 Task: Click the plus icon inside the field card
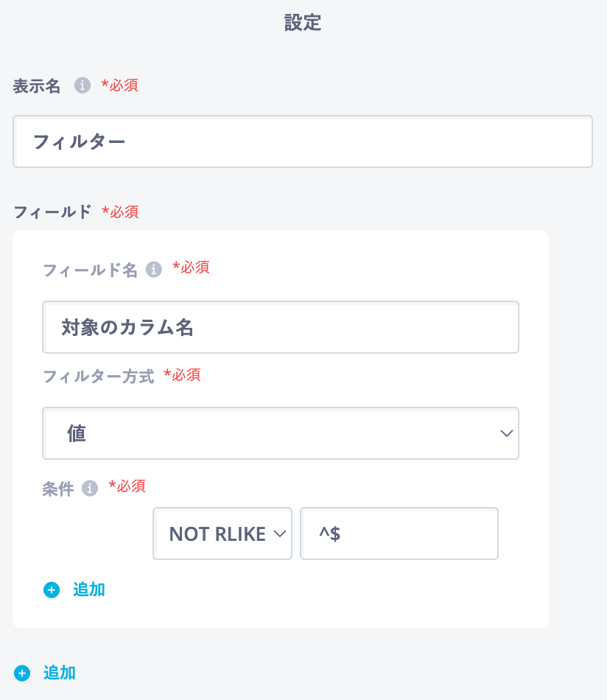pyautogui.click(x=52, y=589)
